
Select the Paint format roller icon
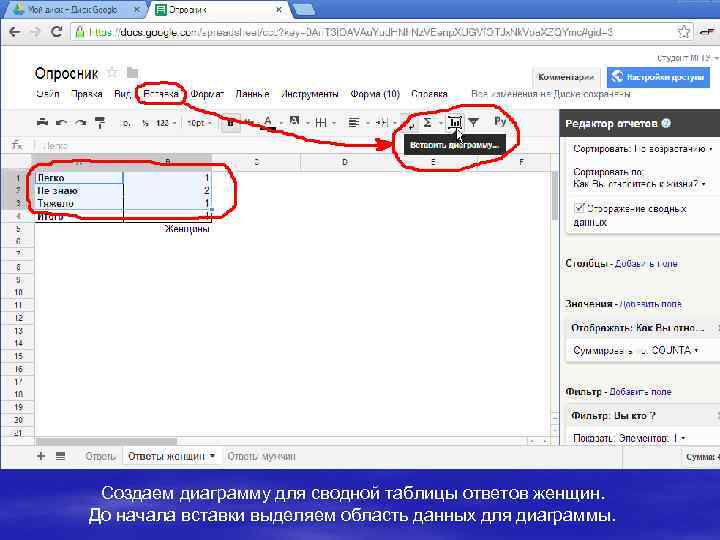pos(100,123)
